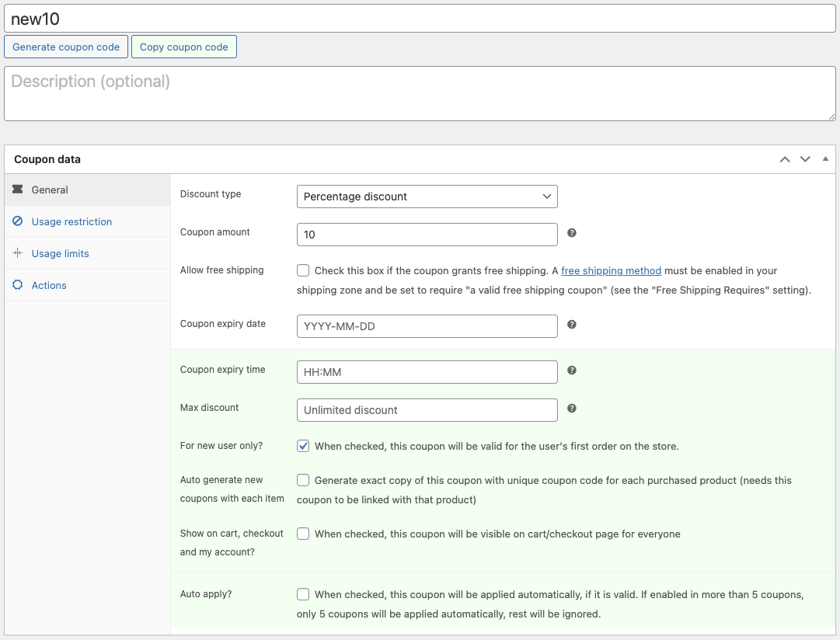Open the free shipping method link
This screenshot has height=640, width=840.
(x=611, y=270)
